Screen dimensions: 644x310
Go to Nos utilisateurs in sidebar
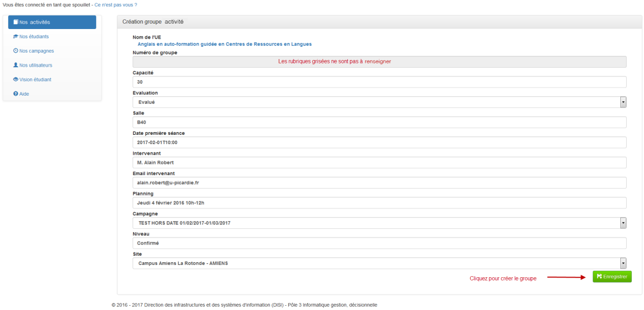pos(35,65)
